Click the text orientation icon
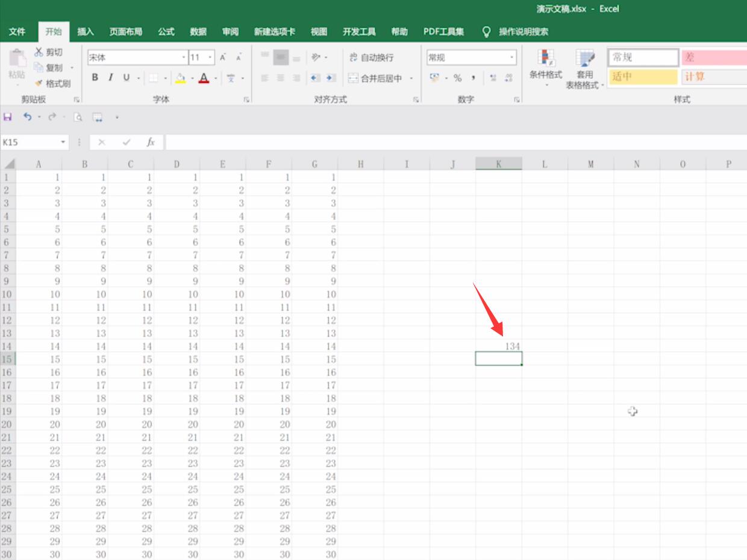 coord(316,57)
